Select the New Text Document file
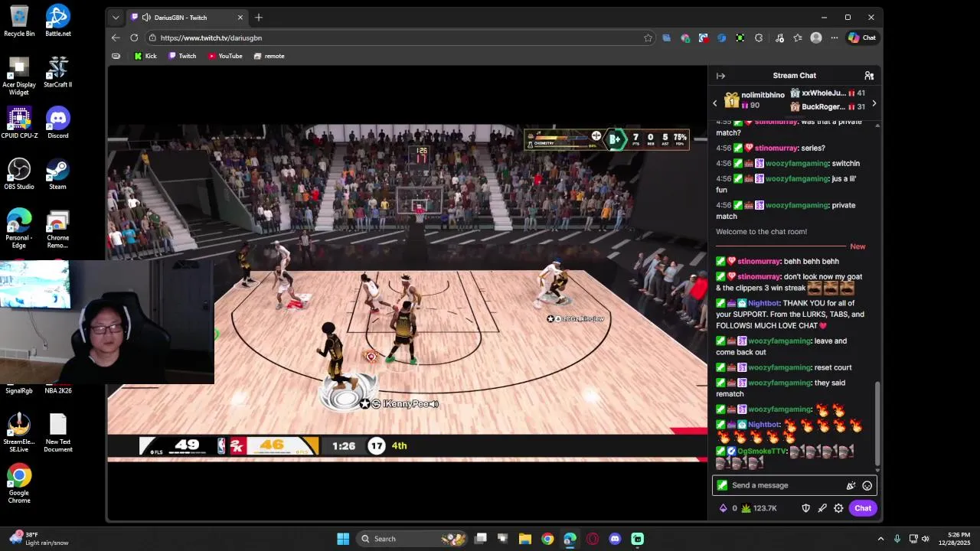 [x=58, y=433]
